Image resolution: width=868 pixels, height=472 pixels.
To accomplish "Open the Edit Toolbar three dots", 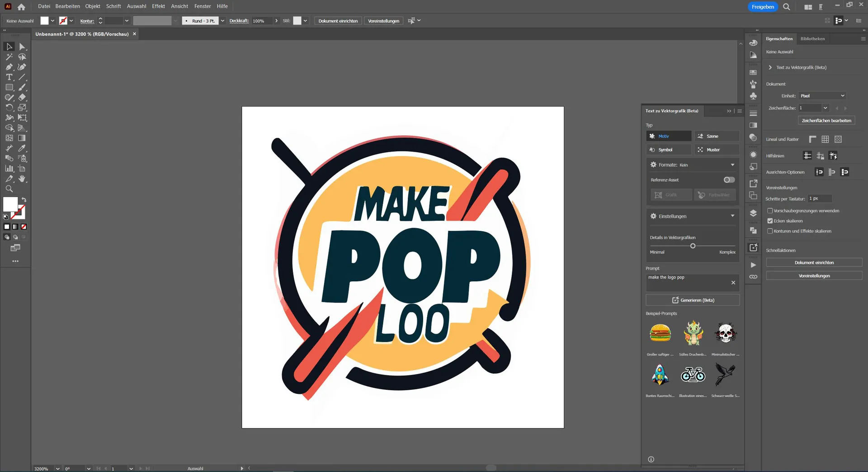I will (15, 261).
